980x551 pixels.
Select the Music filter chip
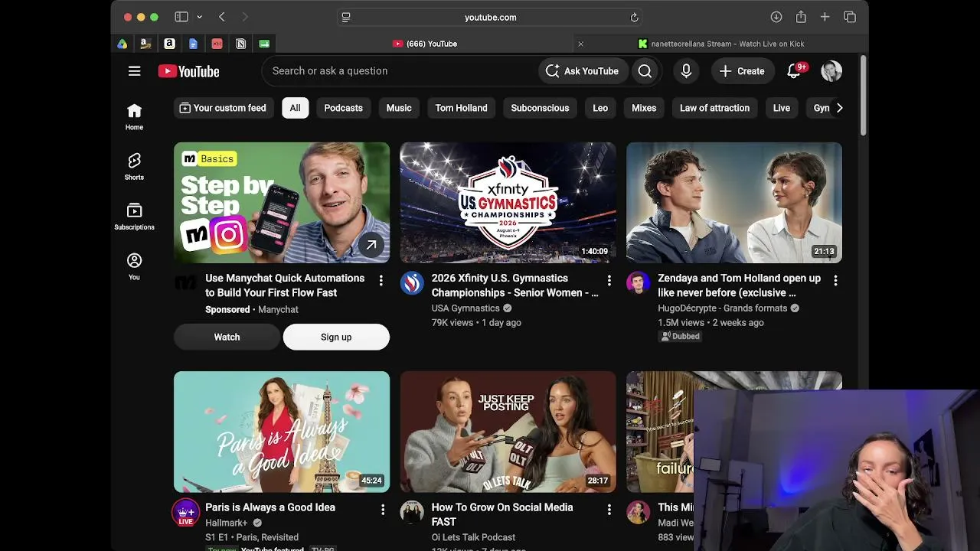coord(399,108)
